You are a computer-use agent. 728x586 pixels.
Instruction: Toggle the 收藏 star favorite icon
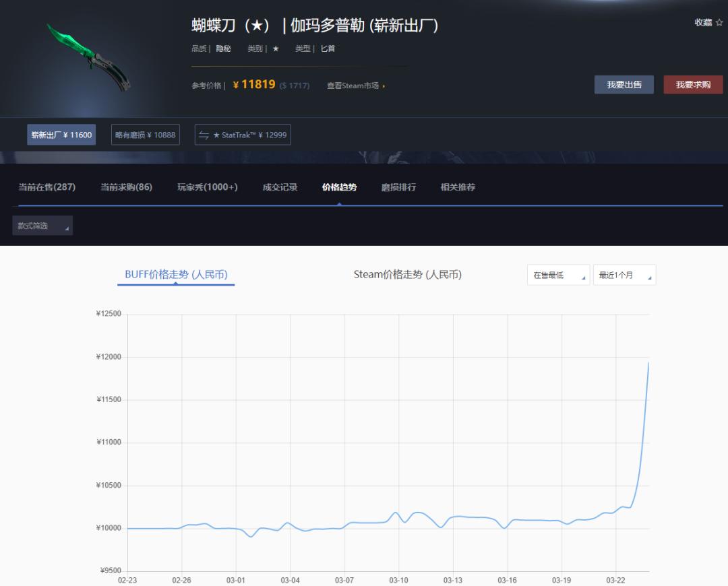click(718, 22)
